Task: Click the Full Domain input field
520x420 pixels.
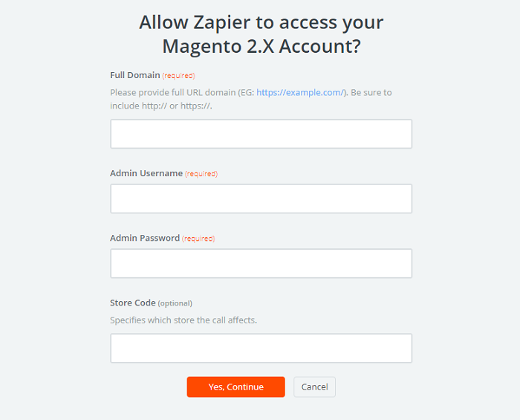Action: pyautogui.click(x=261, y=134)
